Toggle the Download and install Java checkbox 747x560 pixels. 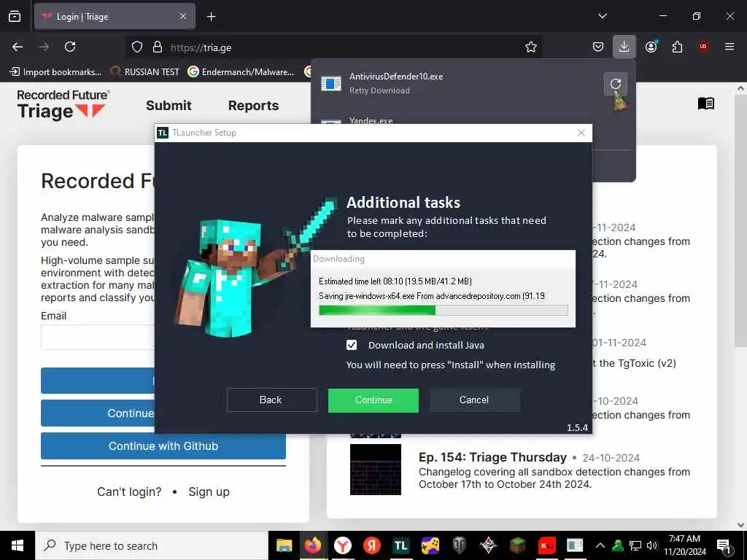352,345
